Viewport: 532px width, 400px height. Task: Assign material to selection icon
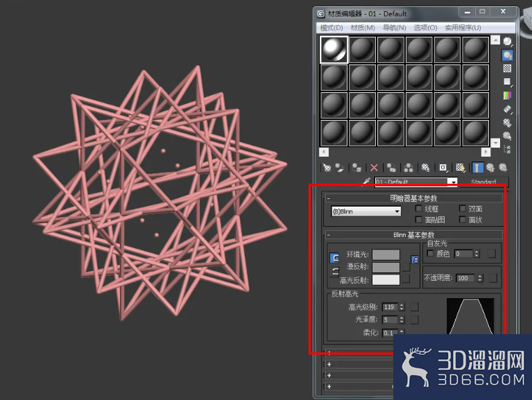click(x=357, y=168)
